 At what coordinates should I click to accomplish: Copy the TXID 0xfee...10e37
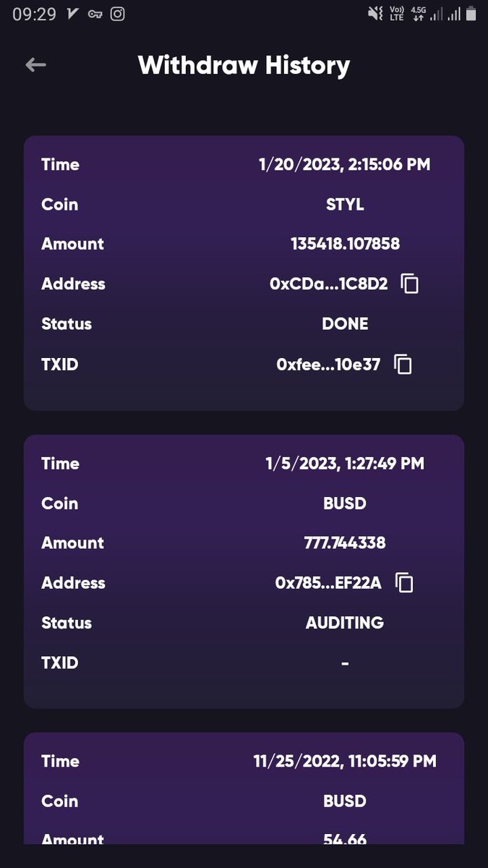403,364
